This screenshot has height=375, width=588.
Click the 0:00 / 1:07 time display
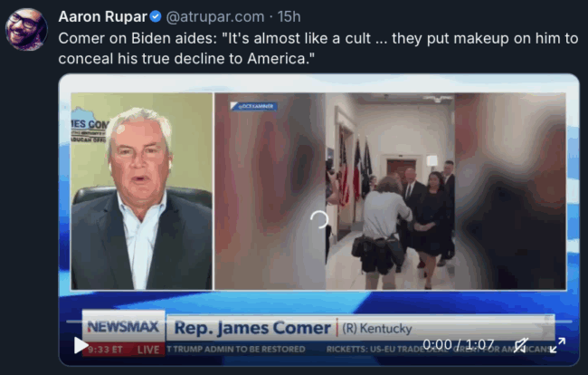click(x=459, y=344)
